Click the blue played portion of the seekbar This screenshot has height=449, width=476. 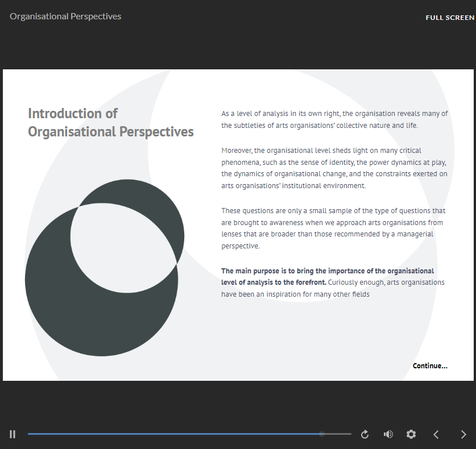pyautogui.click(x=171, y=434)
